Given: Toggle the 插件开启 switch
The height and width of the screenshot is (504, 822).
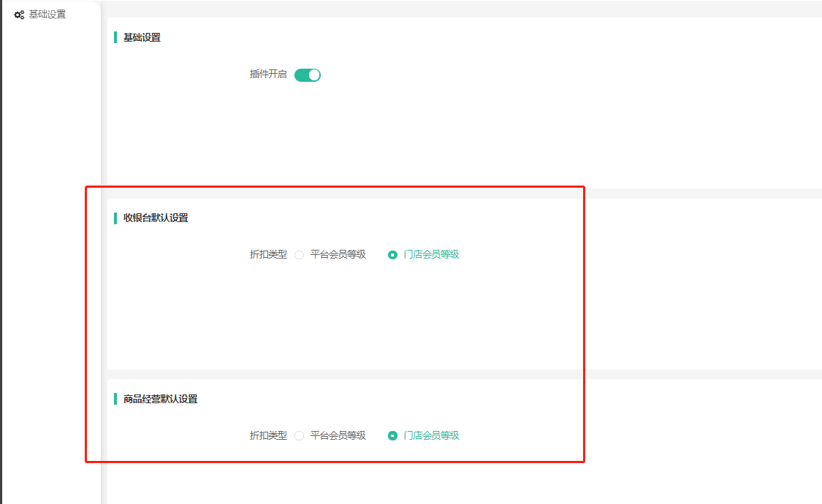Looking at the screenshot, I should pos(308,75).
